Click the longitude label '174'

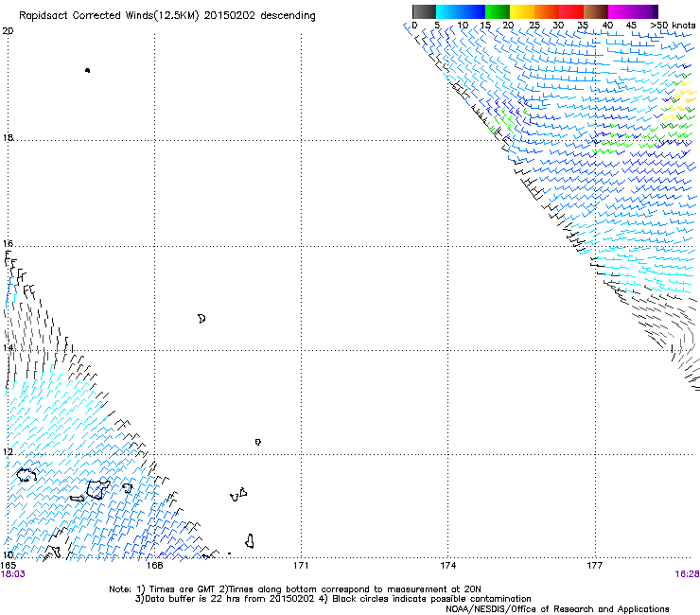[x=447, y=566]
